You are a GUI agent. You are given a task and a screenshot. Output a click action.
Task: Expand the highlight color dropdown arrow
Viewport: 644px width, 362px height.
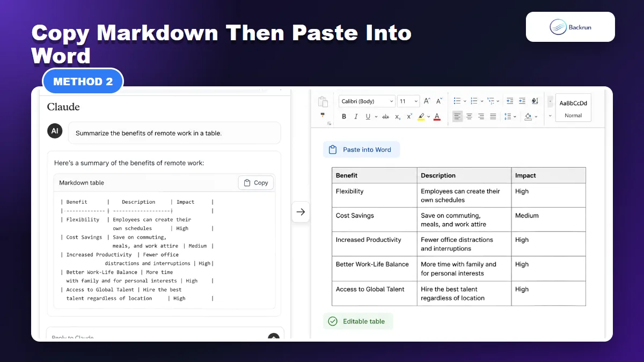pyautogui.click(x=428, y=116)
